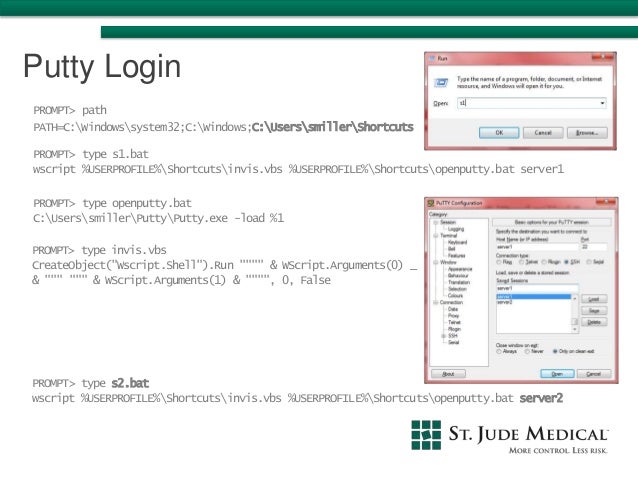Select Bell in PuTTY category tree
Viewport: 638px width, 479px height.
point(452,249)
